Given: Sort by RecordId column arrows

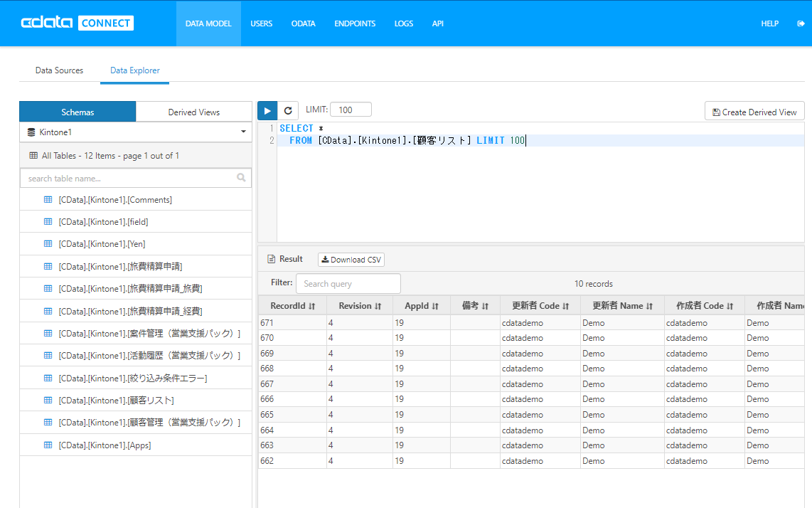Looking at the screenshot, I should (x=311, y=307).
